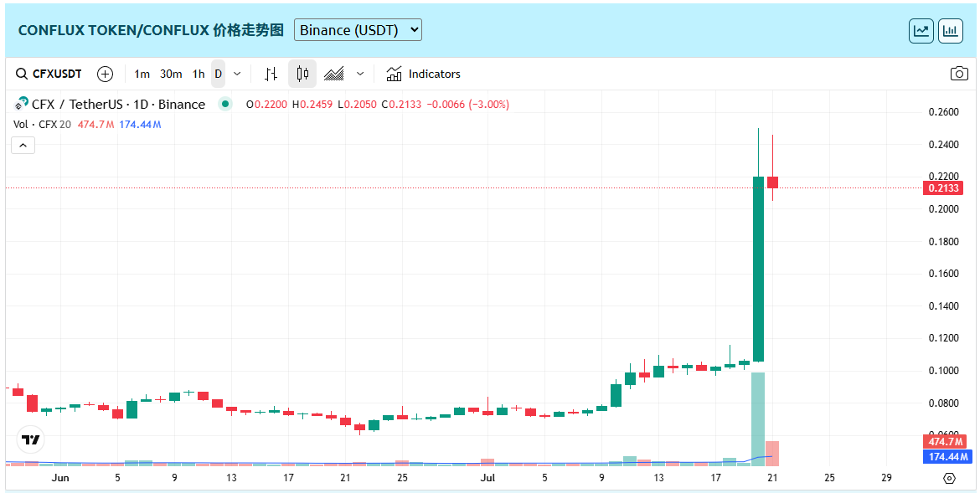Viewport: 980px width, 493px height.
Task: Select the Bars chart style icon
Action: (271, 74)
